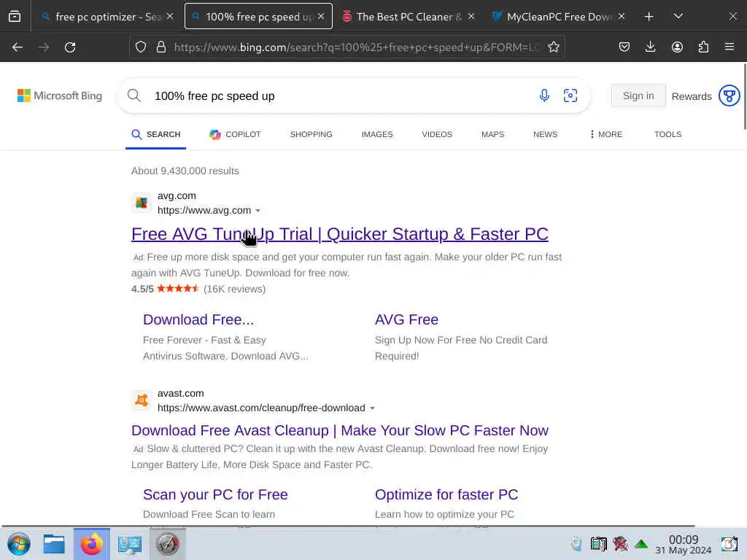Screen dimensions: 747x560
Task: Open the computer monitor taskbar icon
Action: [x=130, y=544]
